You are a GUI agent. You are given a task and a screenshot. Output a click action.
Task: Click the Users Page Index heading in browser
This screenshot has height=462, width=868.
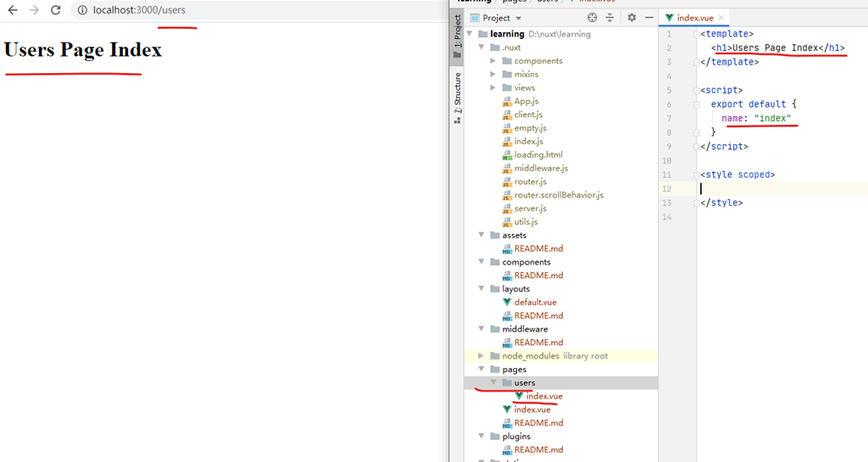coord(83,49)
